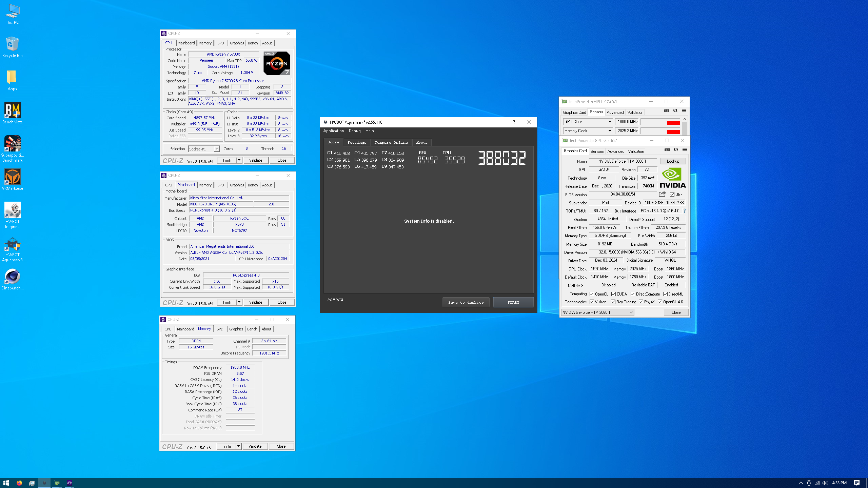
Task: Expand the Tools arrow in CPU-Z Mainboard window
Action: 239,302
